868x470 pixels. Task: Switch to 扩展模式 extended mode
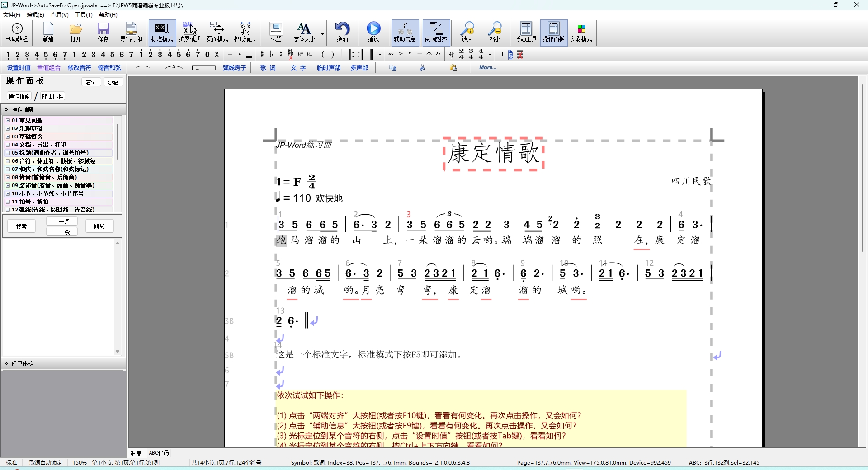click(x=189, y=33)
